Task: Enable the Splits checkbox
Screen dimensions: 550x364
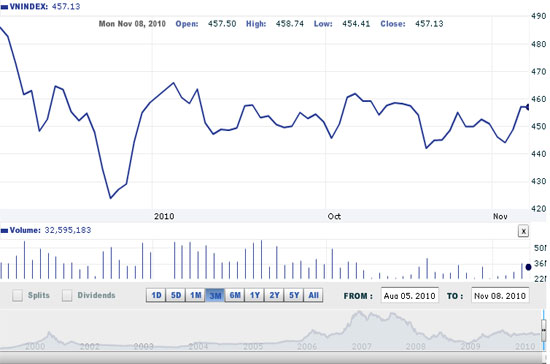Action: 17,295
